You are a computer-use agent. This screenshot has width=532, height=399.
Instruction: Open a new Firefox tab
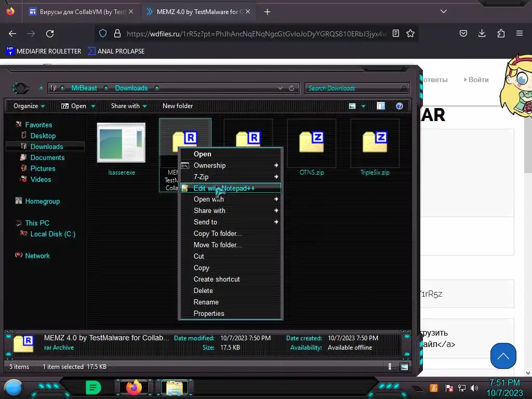click(x=268, y=12)
